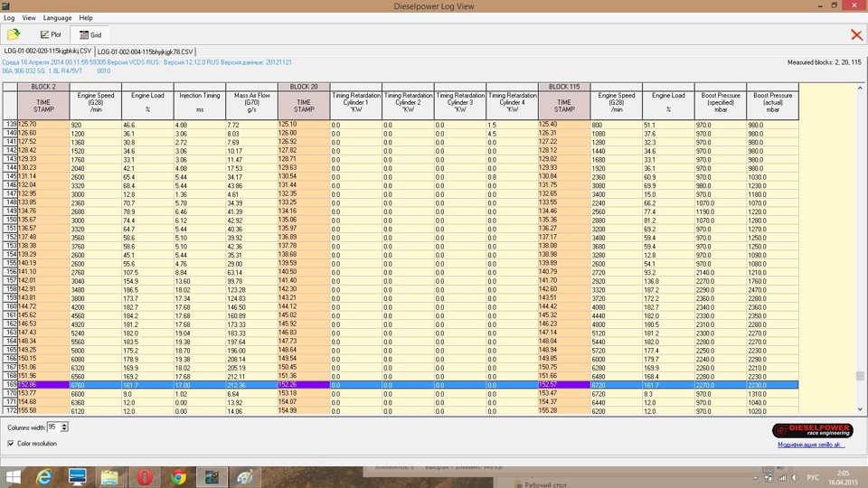Select the Grid view toolbar button

click(90, 34)
